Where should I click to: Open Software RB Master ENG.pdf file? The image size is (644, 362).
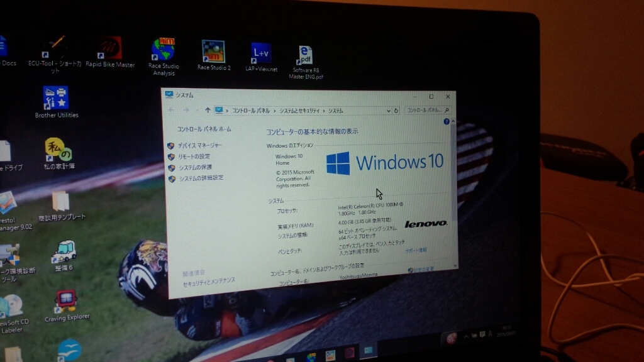pos(306,62)
